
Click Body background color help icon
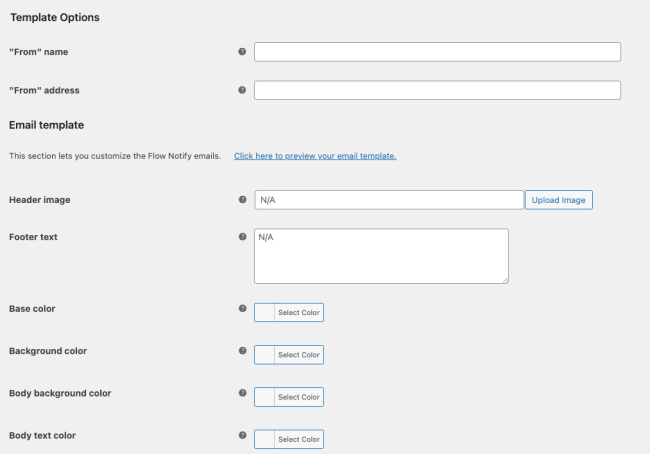pos(243,393)
